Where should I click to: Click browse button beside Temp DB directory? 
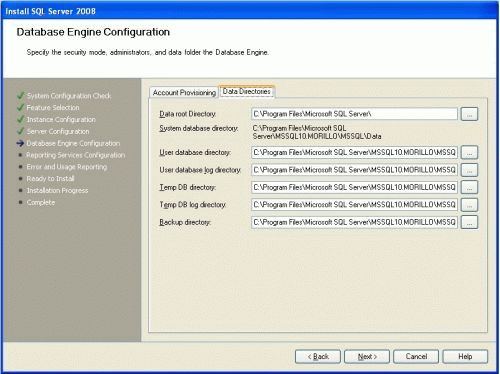pyautogui.click(x=469, y=187)
